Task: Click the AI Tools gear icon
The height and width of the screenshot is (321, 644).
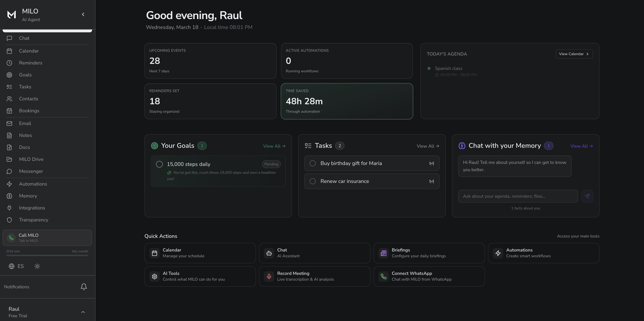Action: (155, 276)
